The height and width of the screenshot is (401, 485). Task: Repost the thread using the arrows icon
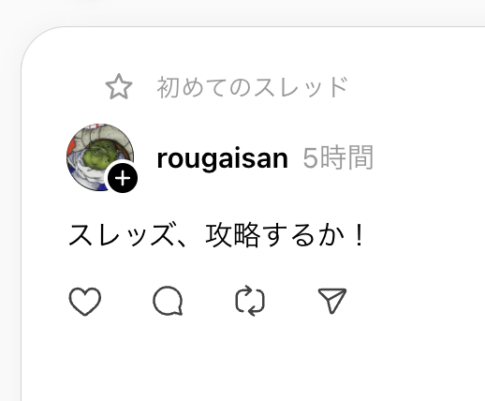pyautogui.click(x=250, y=301)
